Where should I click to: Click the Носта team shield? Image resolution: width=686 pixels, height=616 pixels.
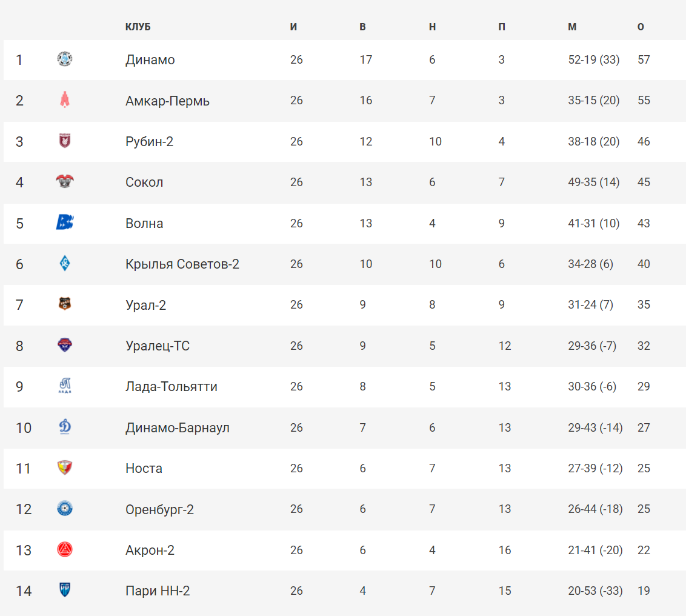(65, 468)
